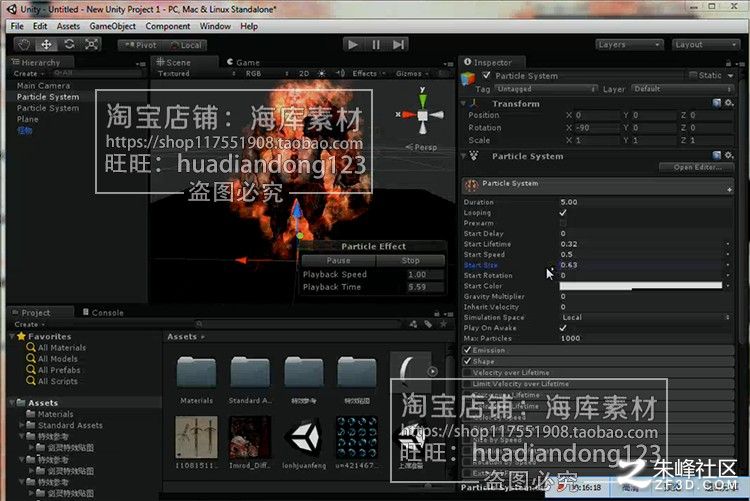Select the Imrod_Diff texture thumbnail
Viewport: 750px width, 501px height.
[250, 436]
